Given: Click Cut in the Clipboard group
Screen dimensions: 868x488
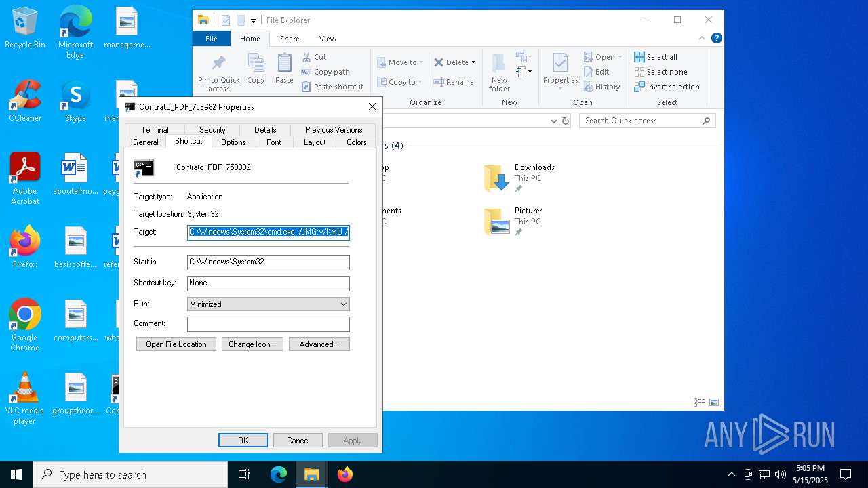Looking at the screenshot, I should [315, 57].
